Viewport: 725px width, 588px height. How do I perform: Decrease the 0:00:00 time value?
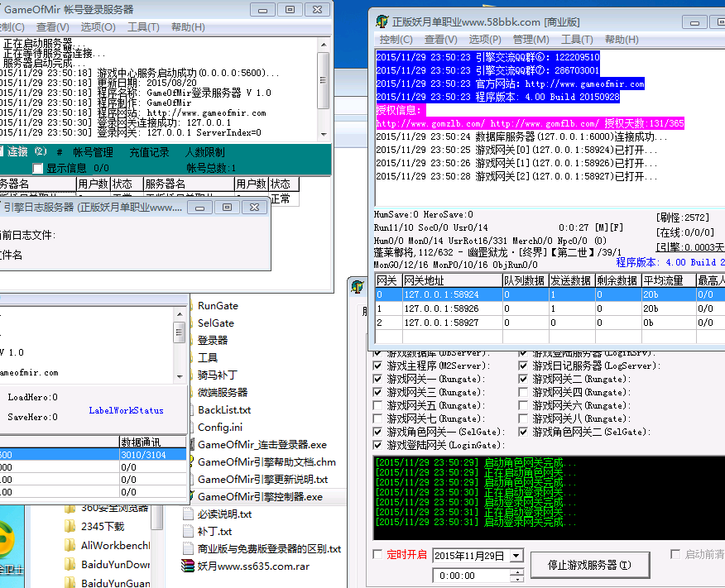pyautogui.click(x=517, y=579)
